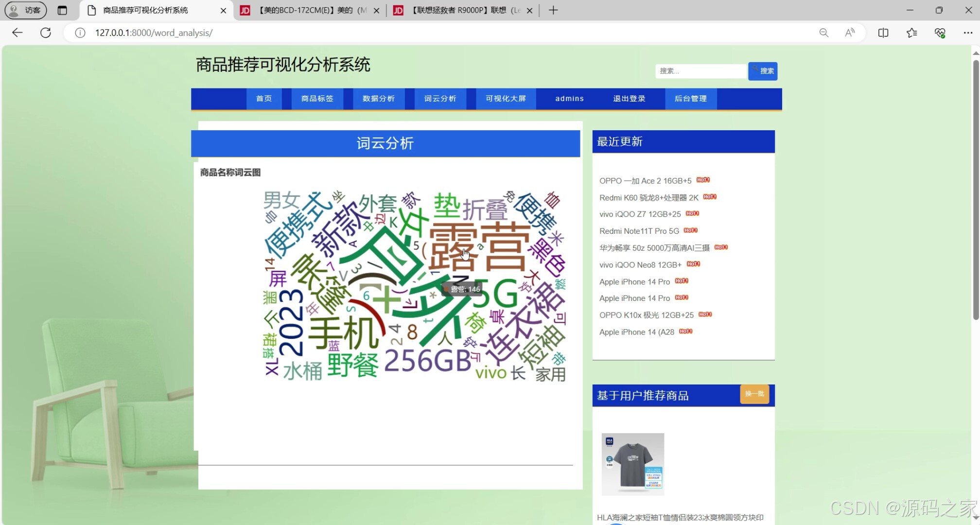Image resolution: width=980 pixels, height=525 pixels.
Task: Switch to the 联想拯救者 R9000P tab
Action: pyautogui.click(x=463, y=10)
